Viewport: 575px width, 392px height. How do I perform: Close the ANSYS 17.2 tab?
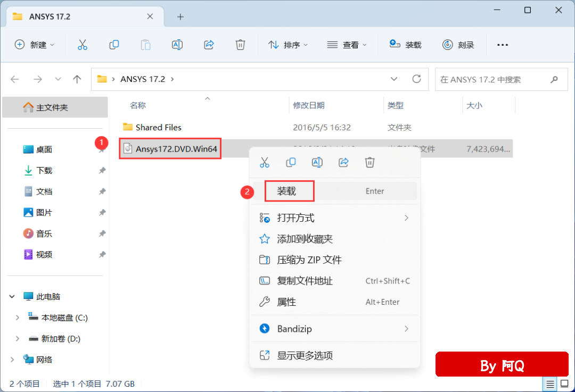pos(150,16)
